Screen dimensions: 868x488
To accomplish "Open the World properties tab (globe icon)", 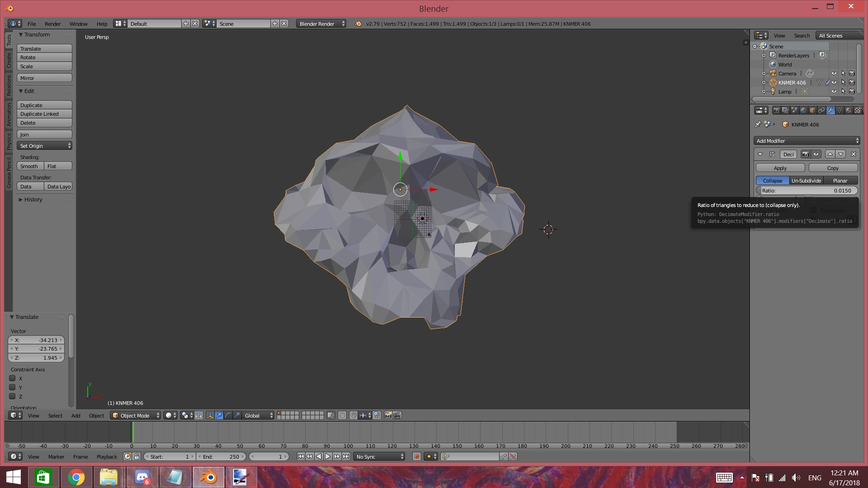I will pyautogui.click(x=803, y=110).
